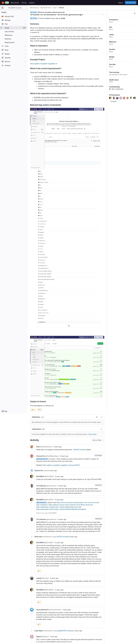This screenshot has height=644, width=138.
Task: Expand the Analyze section chevron
Action: (25, 65)
